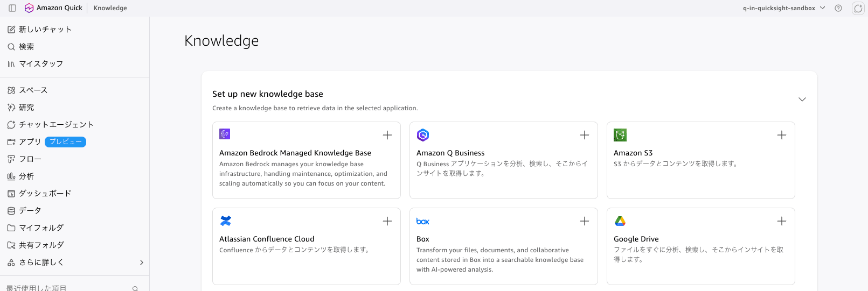Viewport: 868px width, 291px height.
Task: Expand さらに詳しく with the chevron arrow
Action: [x=142, y=262]
